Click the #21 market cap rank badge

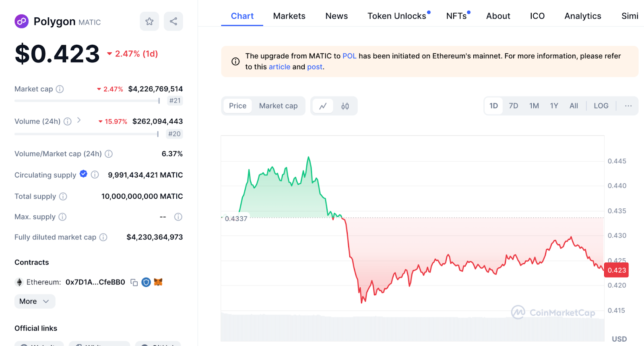175,101
